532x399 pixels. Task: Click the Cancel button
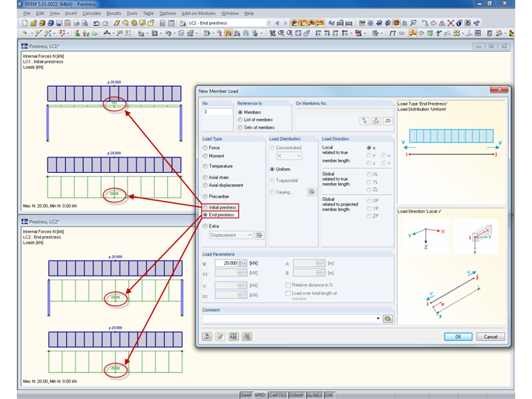tap(490, 337)
